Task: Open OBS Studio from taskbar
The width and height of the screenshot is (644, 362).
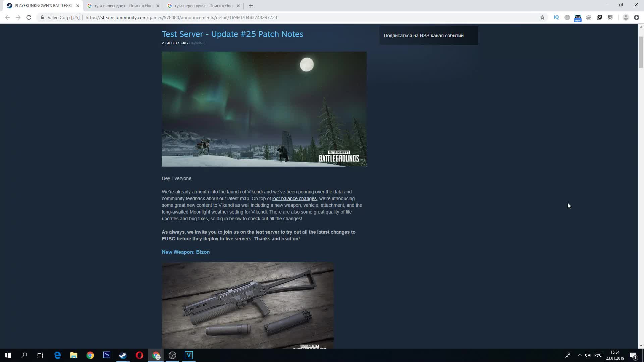Action: pyautogui.click(x=172, y=355)
